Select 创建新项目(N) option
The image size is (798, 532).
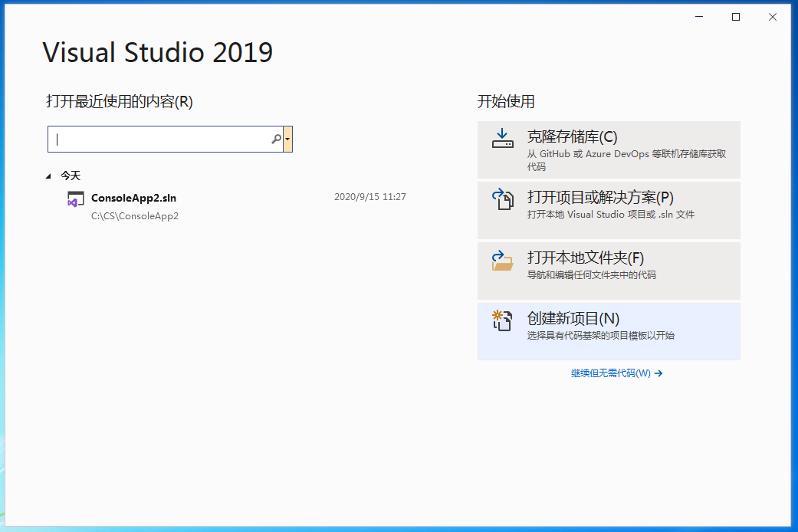tap(609, 331)
